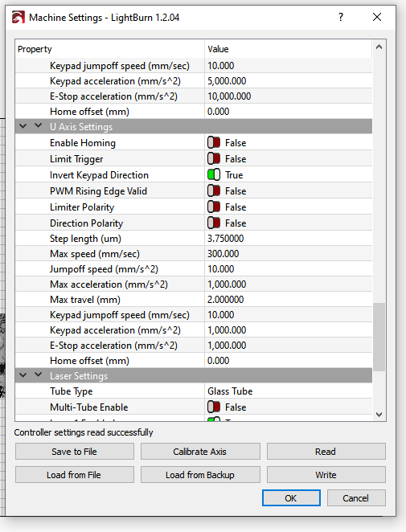Screen dimensions: 406x532
Task: Select Enable Homing property label
Action: (x=83, y=143)
